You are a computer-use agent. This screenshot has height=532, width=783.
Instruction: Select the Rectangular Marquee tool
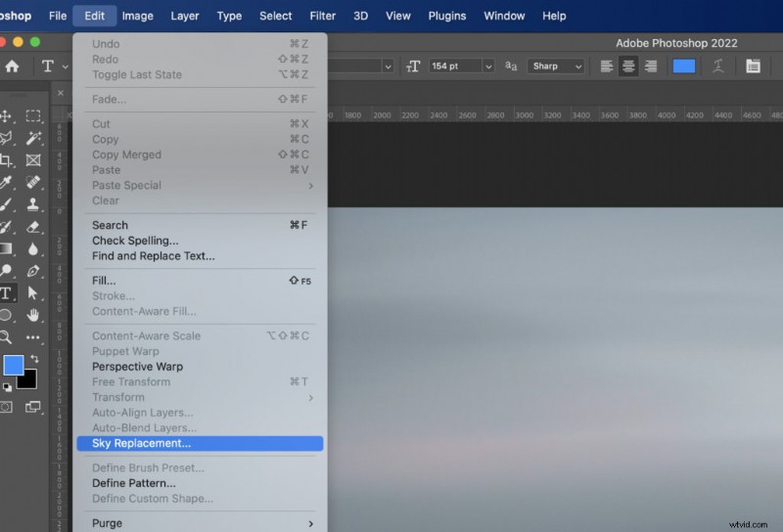[33, 116]
